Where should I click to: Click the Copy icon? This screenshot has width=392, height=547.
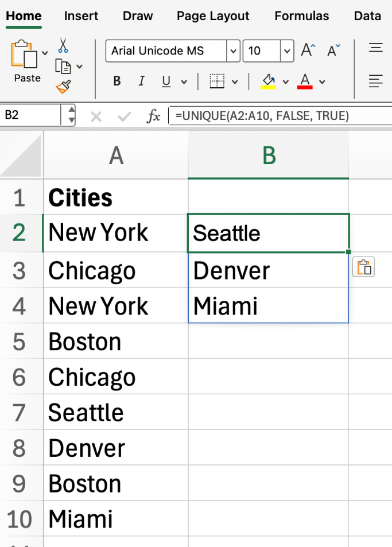click(63, 67)
